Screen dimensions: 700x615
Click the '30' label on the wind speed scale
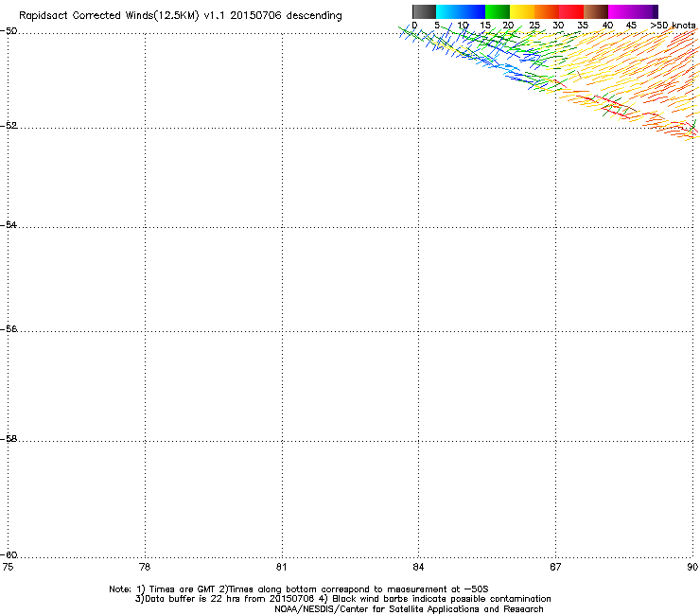point(558,26)
